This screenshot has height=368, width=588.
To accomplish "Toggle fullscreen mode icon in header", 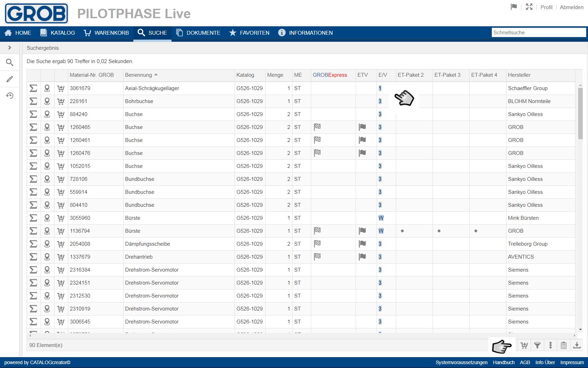I will (x=529, y=7).
